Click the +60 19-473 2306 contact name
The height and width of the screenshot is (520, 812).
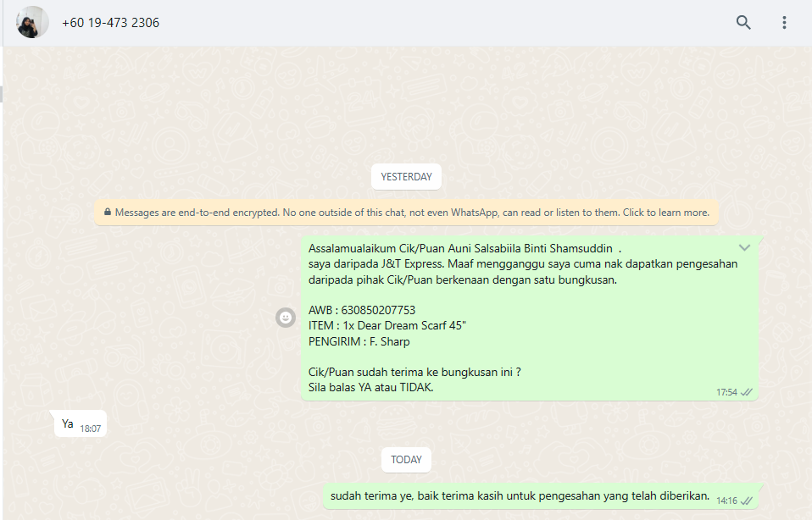coord(110,23)
